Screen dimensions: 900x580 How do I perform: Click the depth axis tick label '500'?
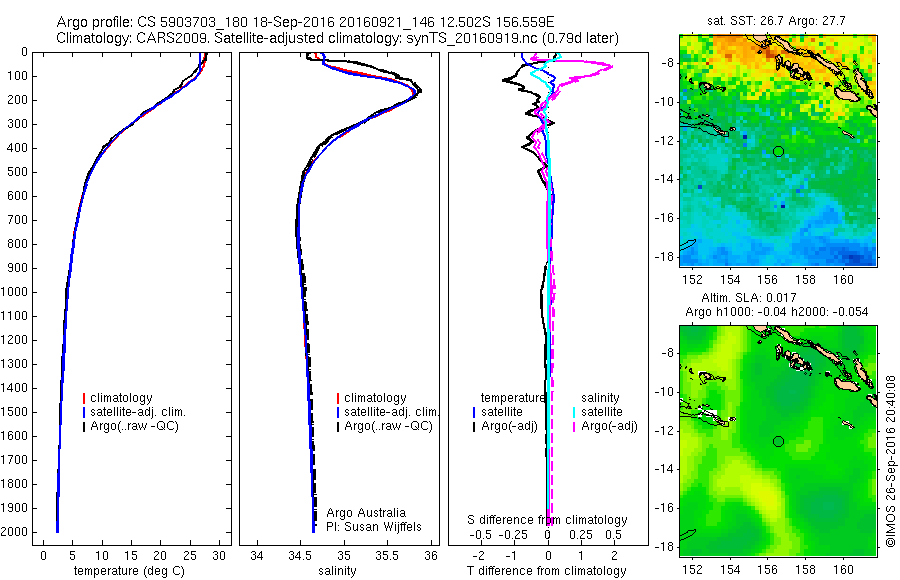pyautogui.click(x=18, y=172)
